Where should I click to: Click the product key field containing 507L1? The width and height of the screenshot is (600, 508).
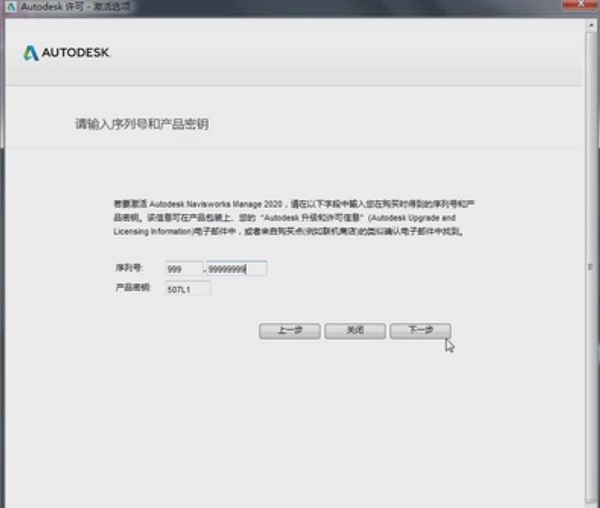[188, 289]
